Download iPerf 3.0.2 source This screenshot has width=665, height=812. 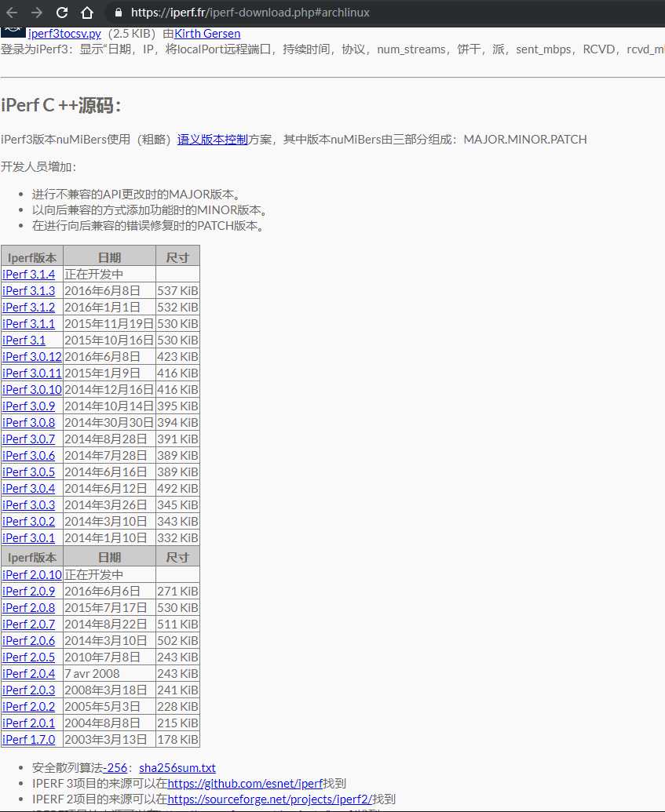(28, 522)
